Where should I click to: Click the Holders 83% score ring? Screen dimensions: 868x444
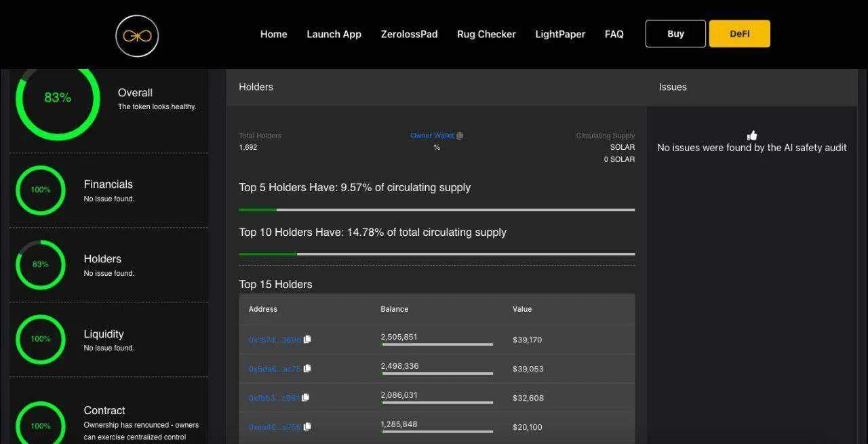click(x=41, y=264)
